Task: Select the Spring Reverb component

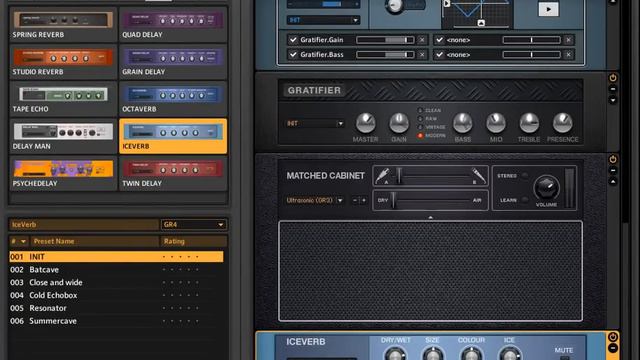Action: click(x=63, y=24)
